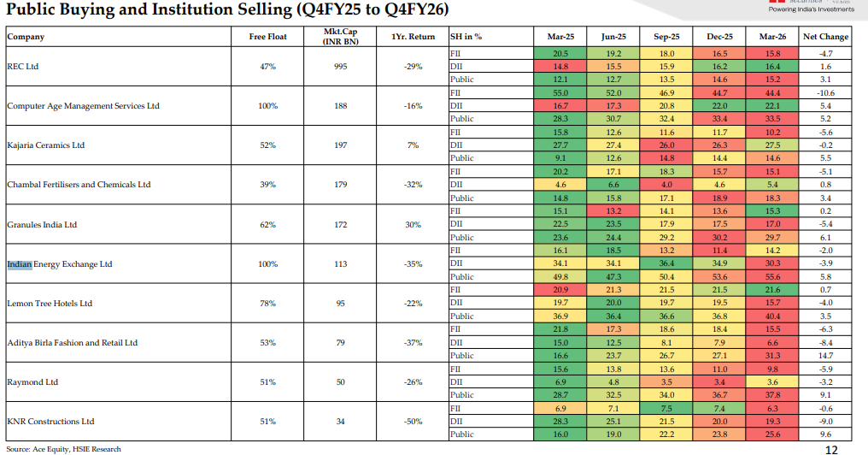Click the 'Free Float' column header
Screen dimensions: 868x455
click(267, 37)
